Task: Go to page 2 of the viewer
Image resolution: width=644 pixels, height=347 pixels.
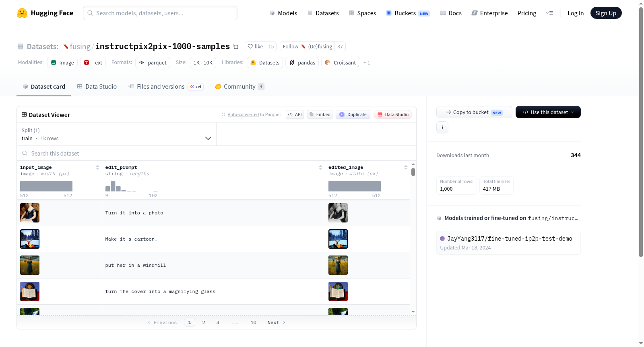Action: 204,322
